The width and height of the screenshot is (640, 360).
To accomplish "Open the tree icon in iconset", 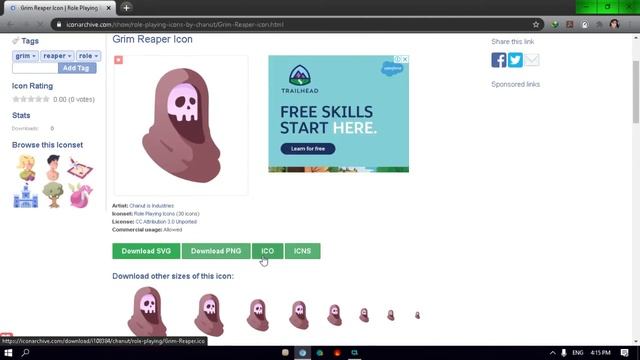I will pyautogui.click(x=53, y=195).
